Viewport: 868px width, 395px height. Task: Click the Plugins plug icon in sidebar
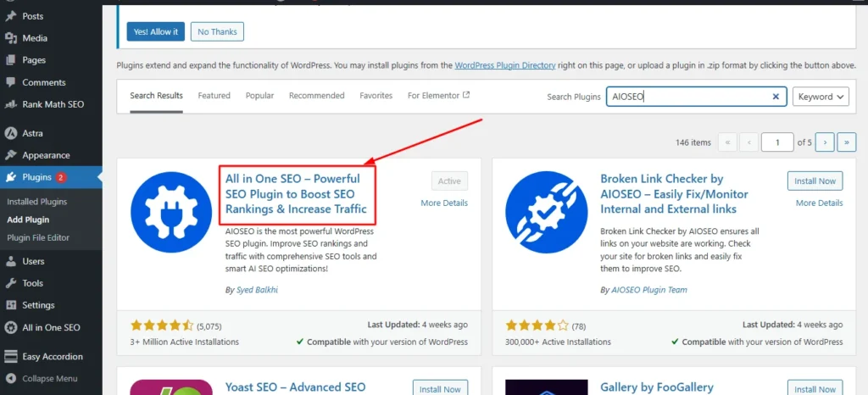[10, 178]
